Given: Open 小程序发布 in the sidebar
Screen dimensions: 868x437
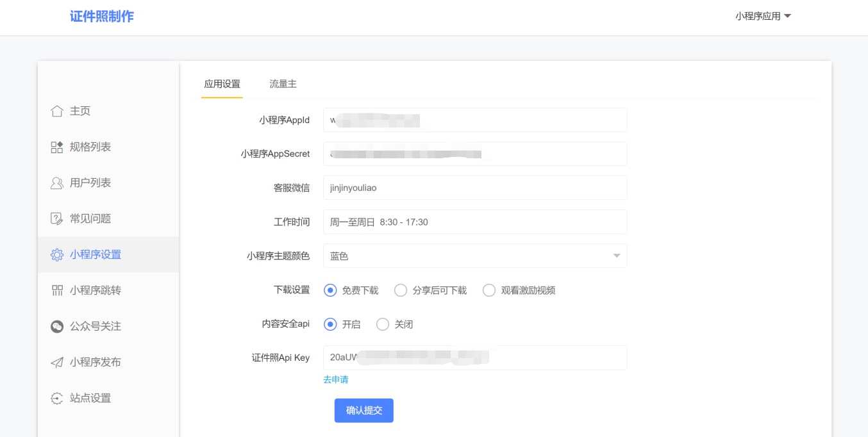Looking at the screenshot, I should 108,362.
